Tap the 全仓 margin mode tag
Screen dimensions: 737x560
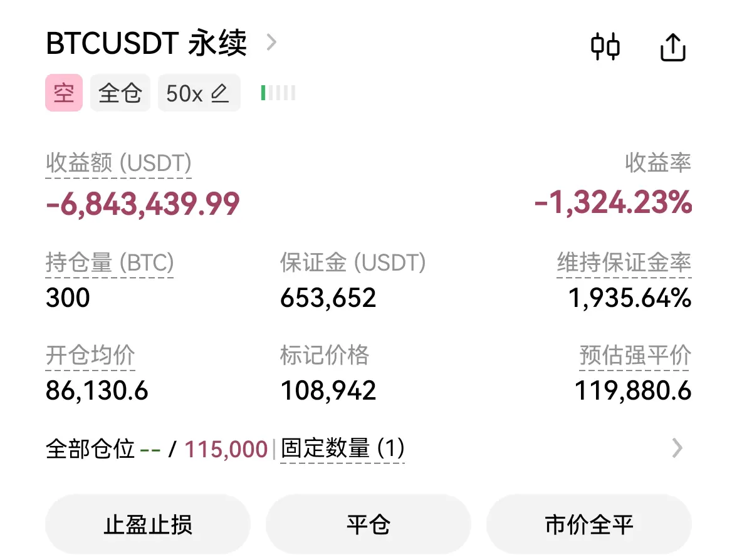pyautogui.click(x=120, y=93)
